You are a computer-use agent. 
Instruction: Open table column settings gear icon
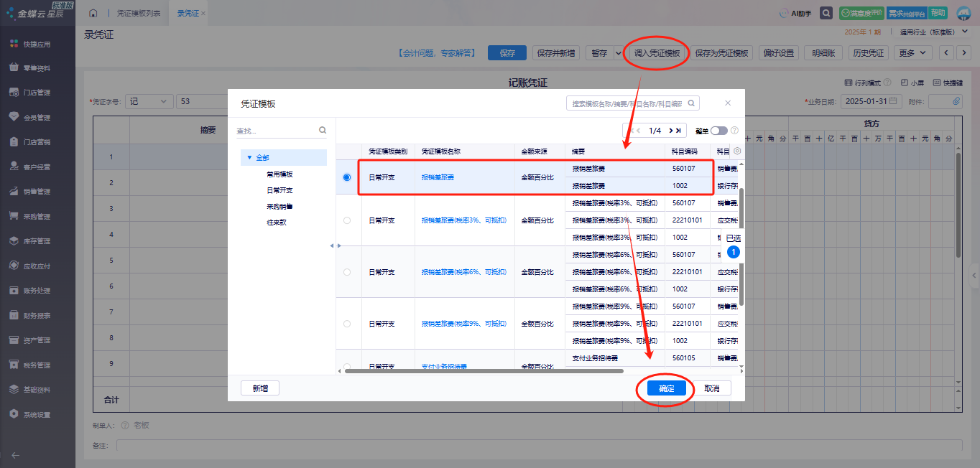736,151
